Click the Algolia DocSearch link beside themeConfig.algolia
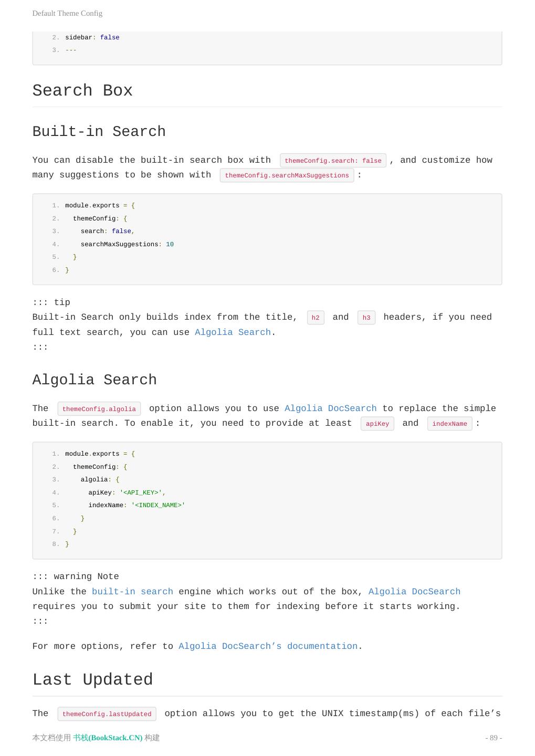Image resolution: width=535 pixels, height=756 pixels. click(330, 408)
